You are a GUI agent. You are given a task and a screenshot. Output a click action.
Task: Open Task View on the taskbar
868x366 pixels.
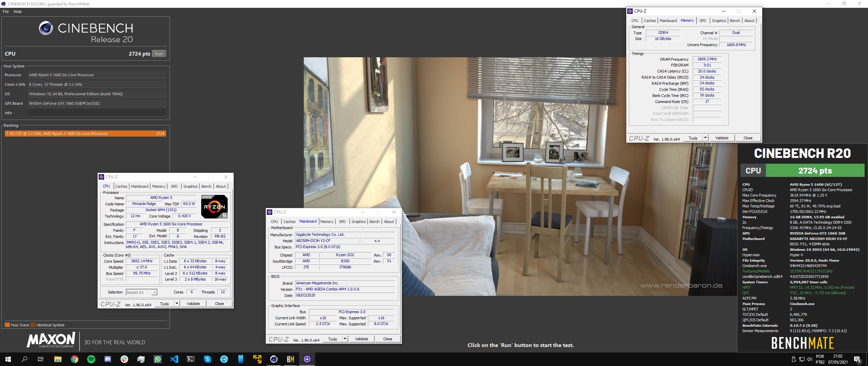(x=41, y=359)
